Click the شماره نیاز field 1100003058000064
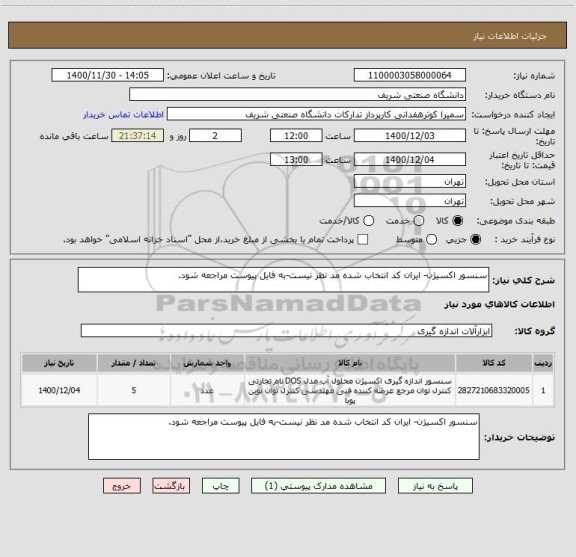 (x=410, y=75)
